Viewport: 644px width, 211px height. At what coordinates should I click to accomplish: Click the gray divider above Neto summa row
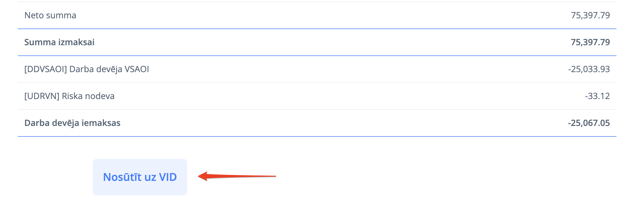point(317,2)
